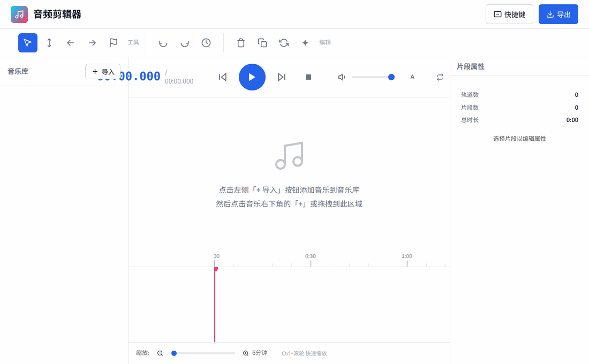This screenshot has width=589, height=364.
Task: Duplicate using the copy icon
Action: [x=262, y=43]
